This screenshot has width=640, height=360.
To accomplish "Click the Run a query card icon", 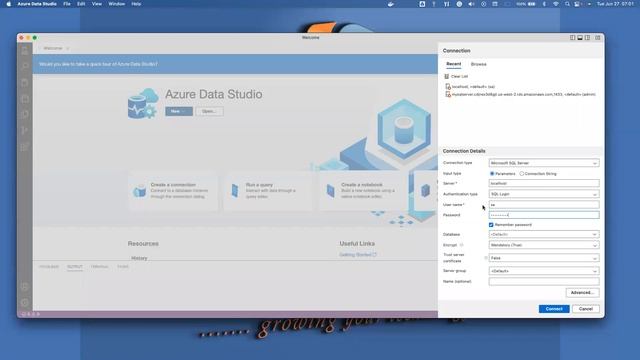I will [x=235, y=191].
